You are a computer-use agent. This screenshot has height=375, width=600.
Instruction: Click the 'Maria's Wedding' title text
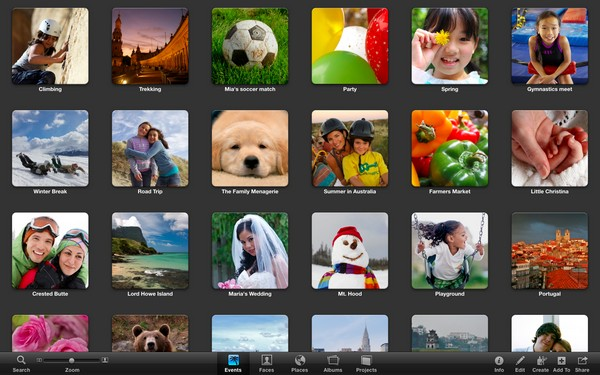250,294
